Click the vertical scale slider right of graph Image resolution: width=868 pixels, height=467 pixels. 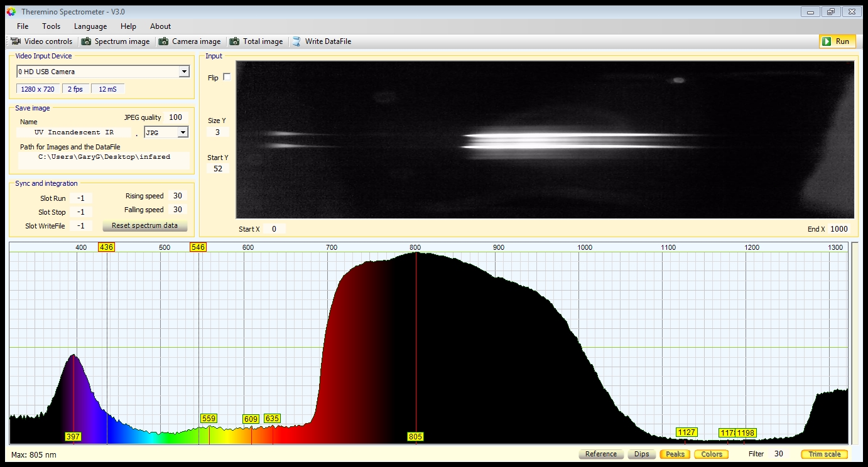click(854, 342)
